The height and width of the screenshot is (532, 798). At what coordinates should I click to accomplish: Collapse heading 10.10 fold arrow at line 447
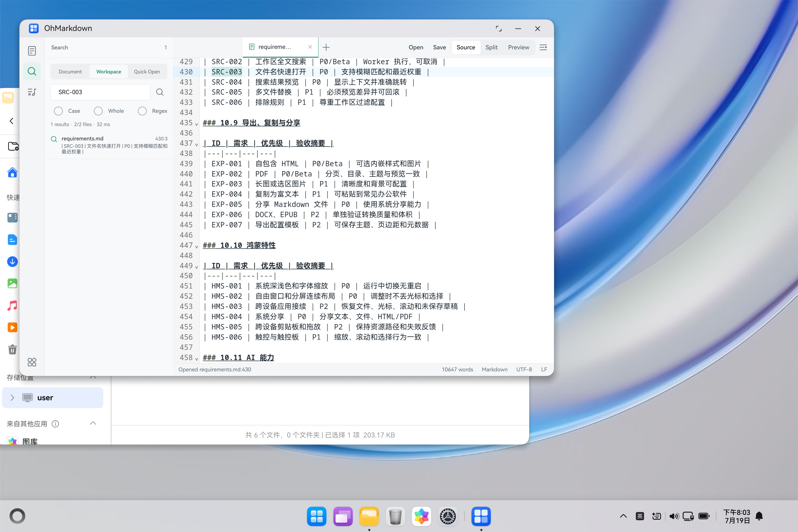(196, 247)
